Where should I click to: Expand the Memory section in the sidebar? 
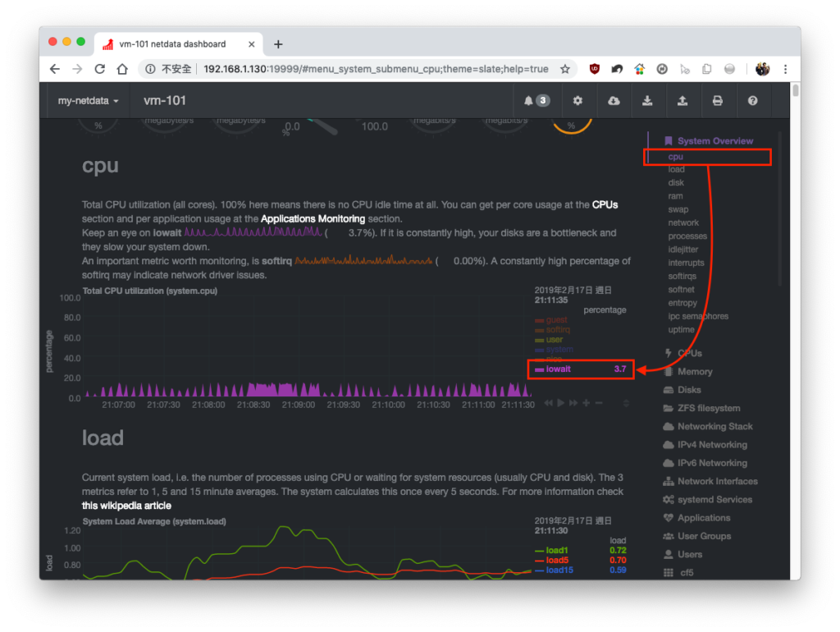coord(694,372)
